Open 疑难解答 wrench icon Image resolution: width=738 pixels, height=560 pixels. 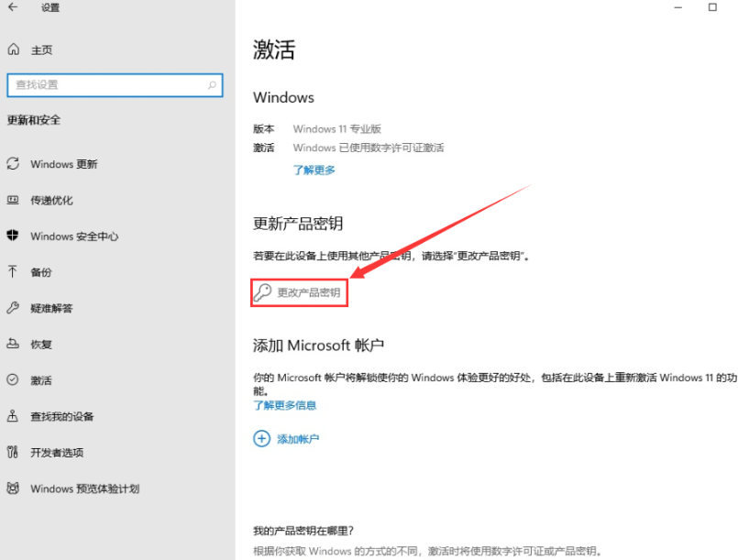coord(13,308)
